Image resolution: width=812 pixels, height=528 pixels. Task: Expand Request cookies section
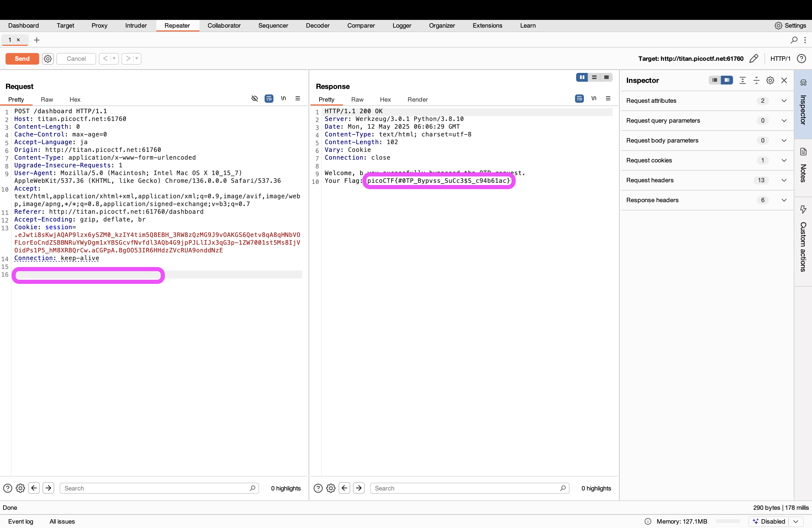click(784, 160)
